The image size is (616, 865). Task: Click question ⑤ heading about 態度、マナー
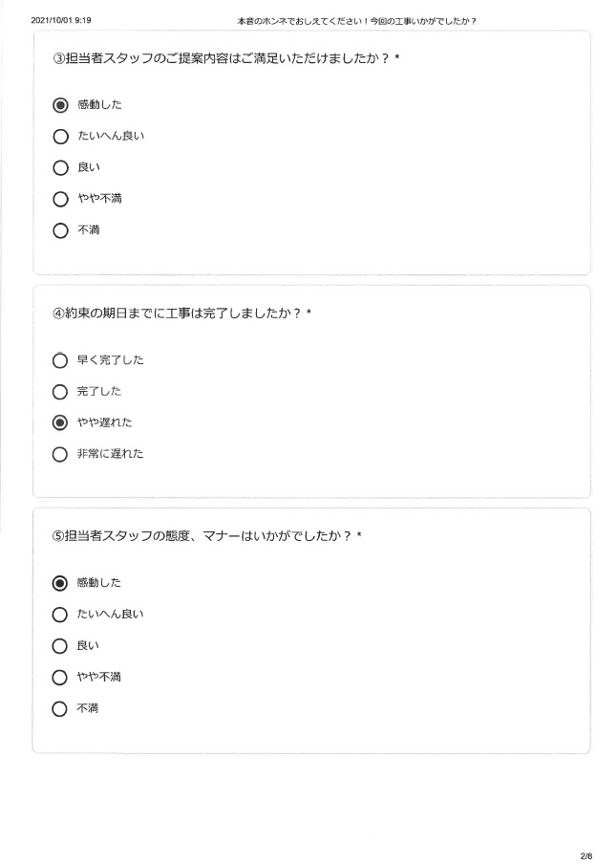206,535
